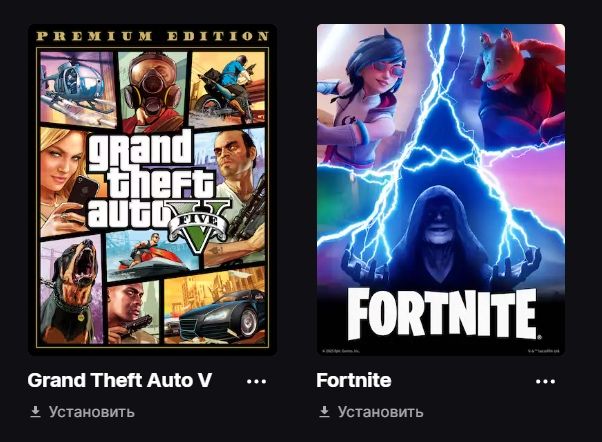Click the download icon under Fortnite
This screenshot has height=442, width=602.
324,412
